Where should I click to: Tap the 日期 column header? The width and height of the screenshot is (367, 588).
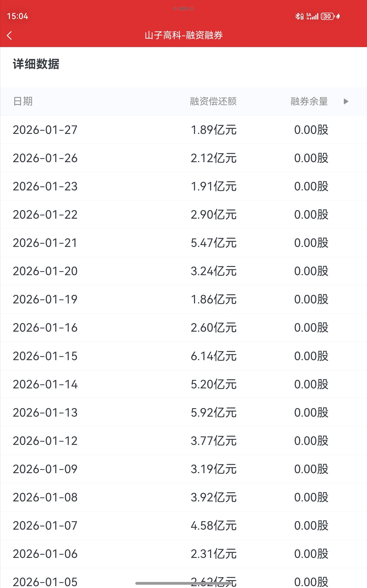click(x=23, y=101)
